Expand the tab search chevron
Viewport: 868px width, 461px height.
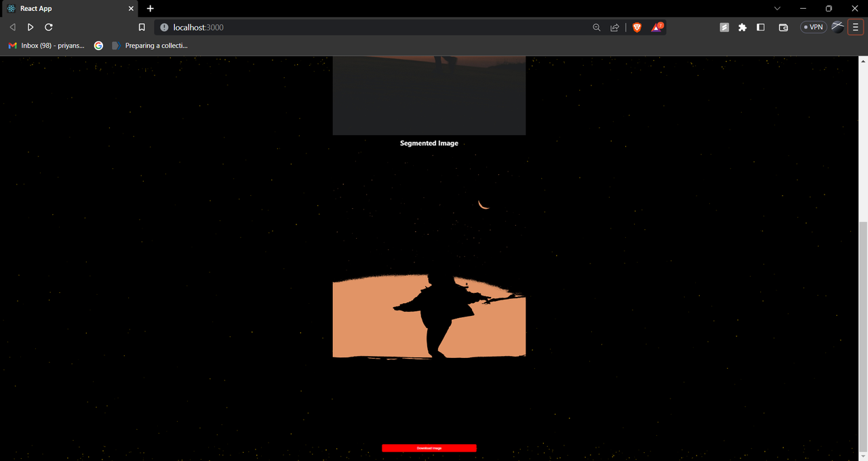[777, 8]
